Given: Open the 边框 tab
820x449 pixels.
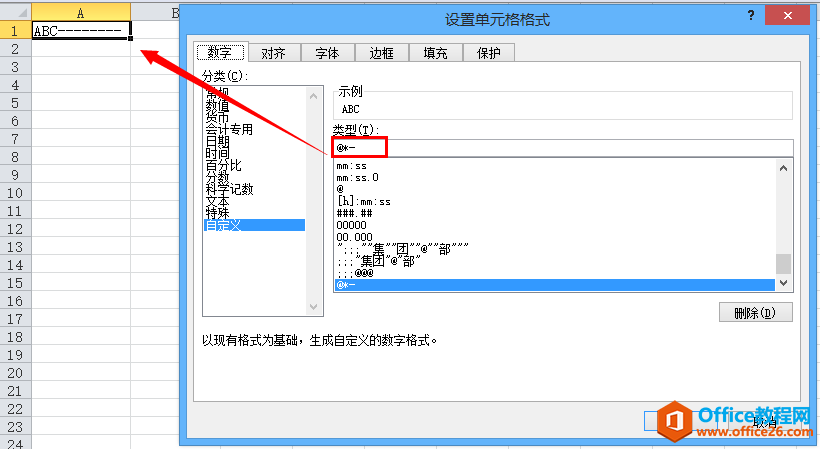Looking at the screenshot, I should (x=382, y=53).
